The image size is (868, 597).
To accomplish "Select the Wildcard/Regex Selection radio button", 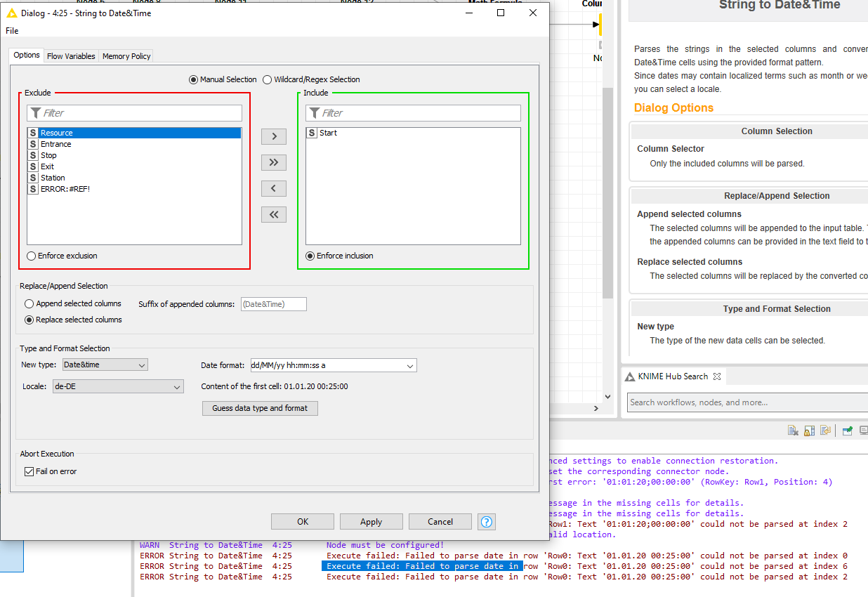I will [x=268, y=79].
